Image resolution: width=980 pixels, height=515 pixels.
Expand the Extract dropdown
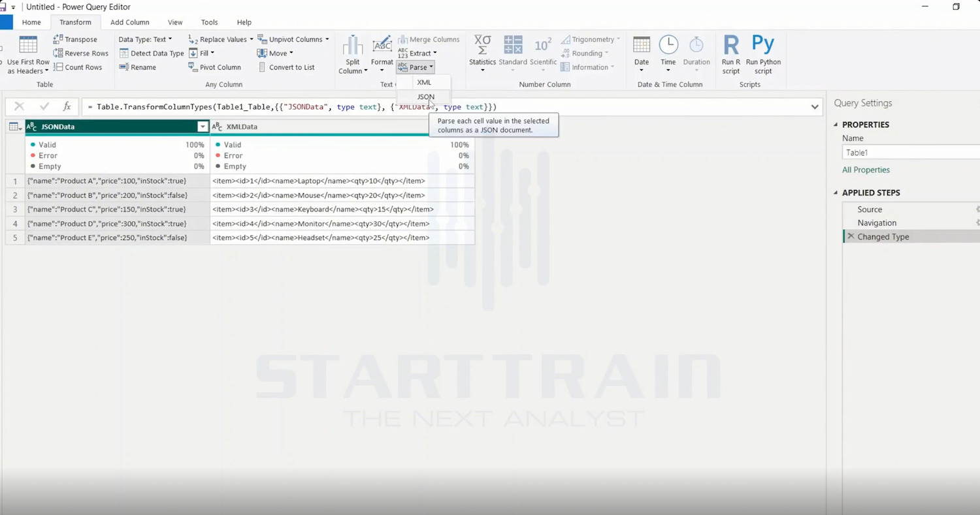(417, 54)
